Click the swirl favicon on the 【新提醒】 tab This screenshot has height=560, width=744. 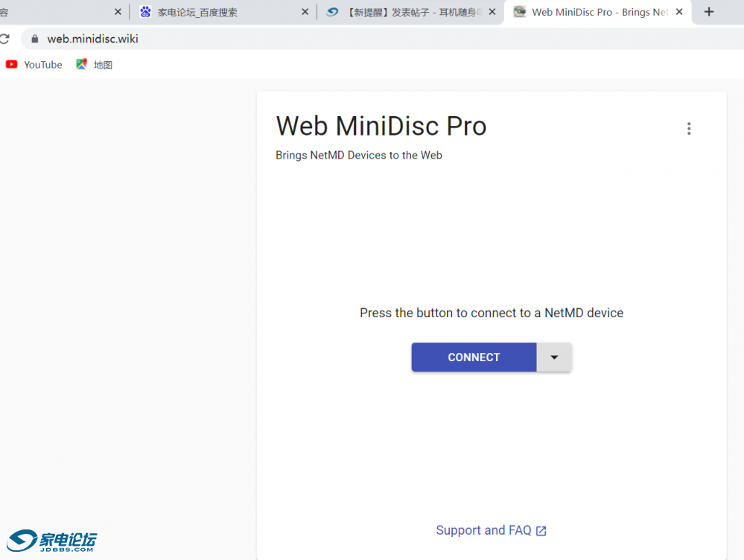coord(332,12)
